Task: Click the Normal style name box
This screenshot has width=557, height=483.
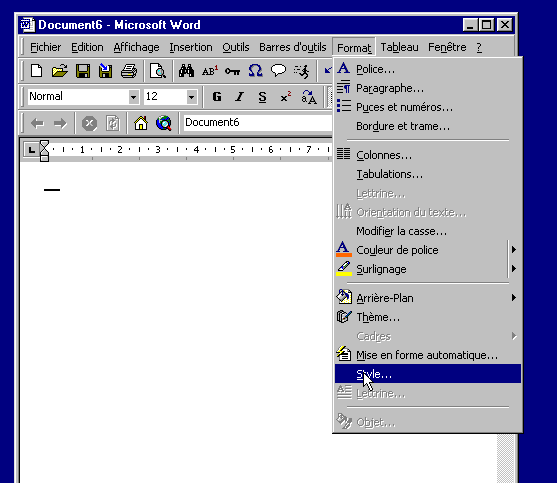Action: 79,97
